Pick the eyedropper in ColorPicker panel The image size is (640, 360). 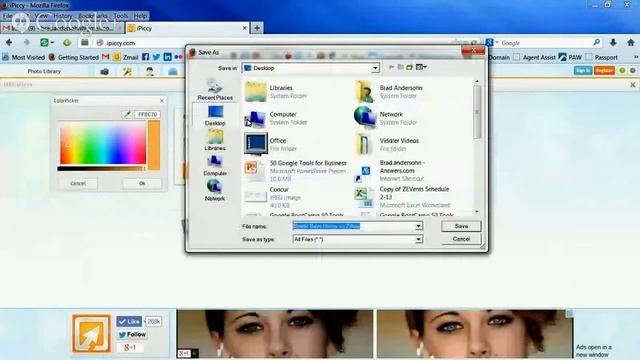pyautogui.click(x=127, y=114)
